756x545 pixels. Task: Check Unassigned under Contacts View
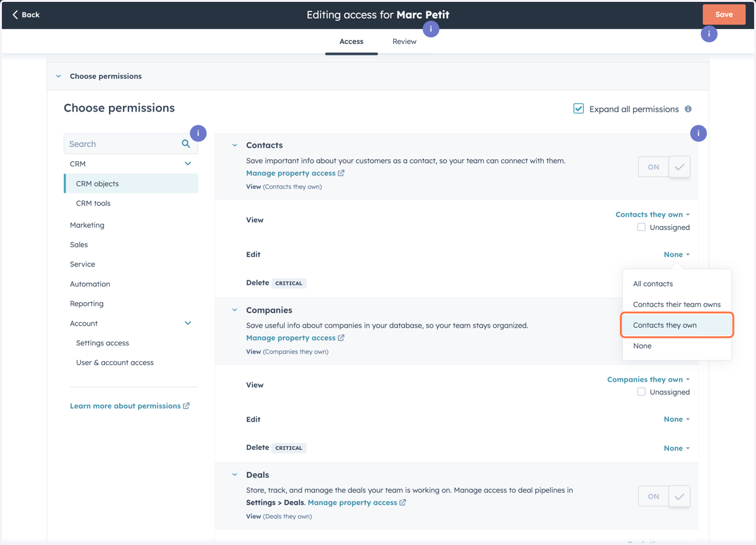tap(641, 227)
